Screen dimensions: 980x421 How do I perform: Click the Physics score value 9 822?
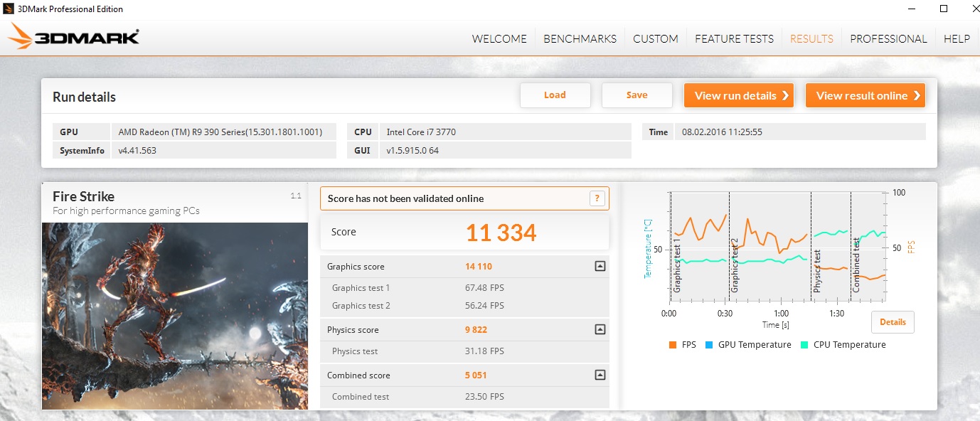[476, 330]
